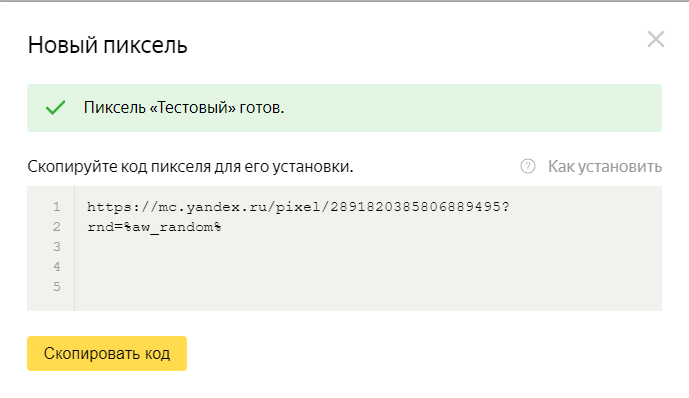Viewport: 689px width, 398px height.
Task: Select line number 2 in gutter
Action: tap(57, 227)
